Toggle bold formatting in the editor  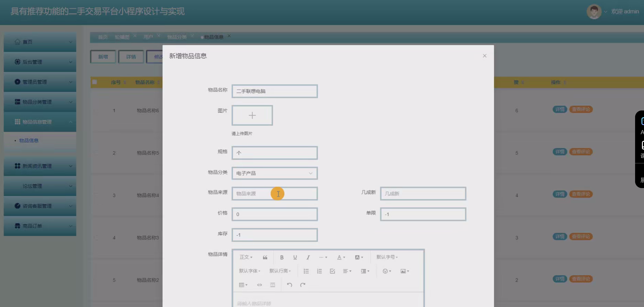point(282,257)
